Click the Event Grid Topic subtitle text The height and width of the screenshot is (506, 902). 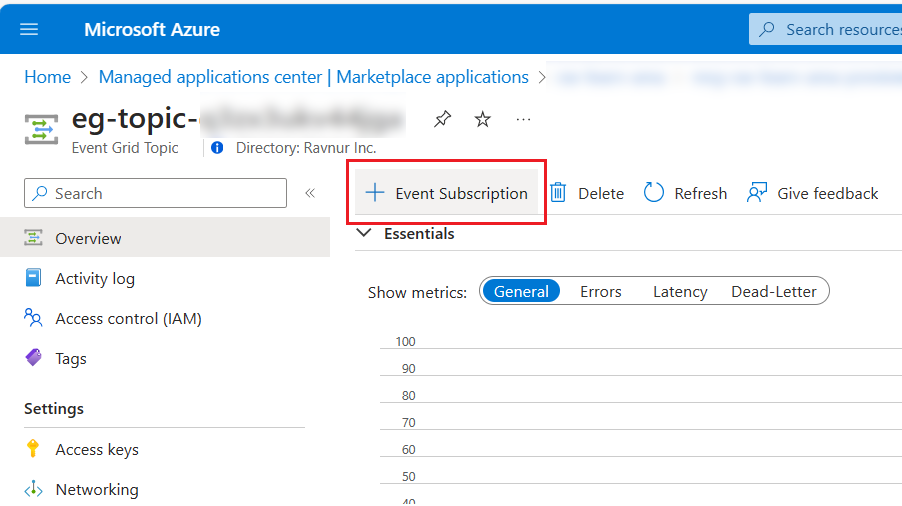pyautogui.click(x=125, y=148)
